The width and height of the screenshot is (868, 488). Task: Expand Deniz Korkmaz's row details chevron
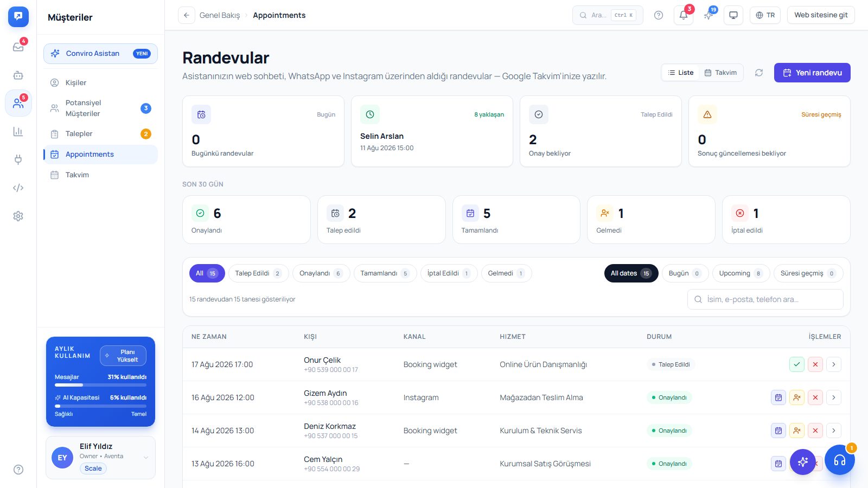pyautogui.click(x=834, y=431)
